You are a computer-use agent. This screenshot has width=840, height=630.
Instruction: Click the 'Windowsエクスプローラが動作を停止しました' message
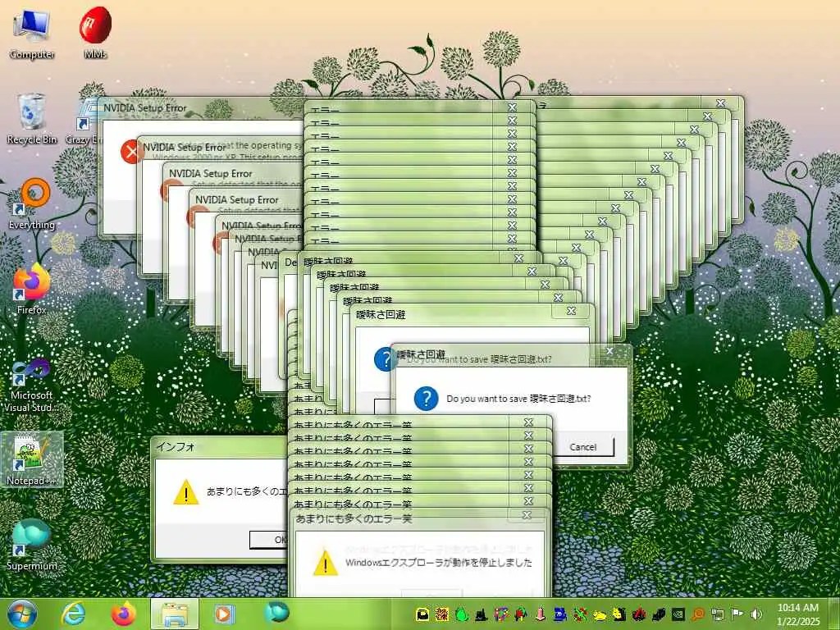[x=439, y=563]
